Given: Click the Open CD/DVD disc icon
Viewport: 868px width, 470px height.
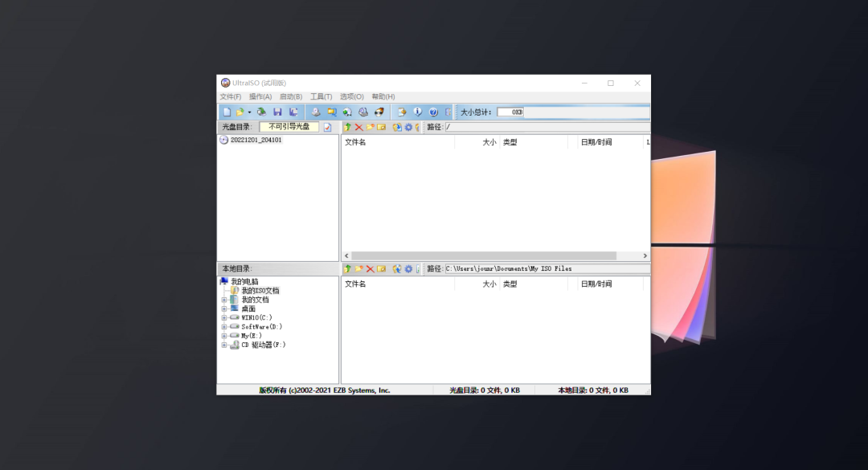Looking at the screenshot, I should [261, 112].
